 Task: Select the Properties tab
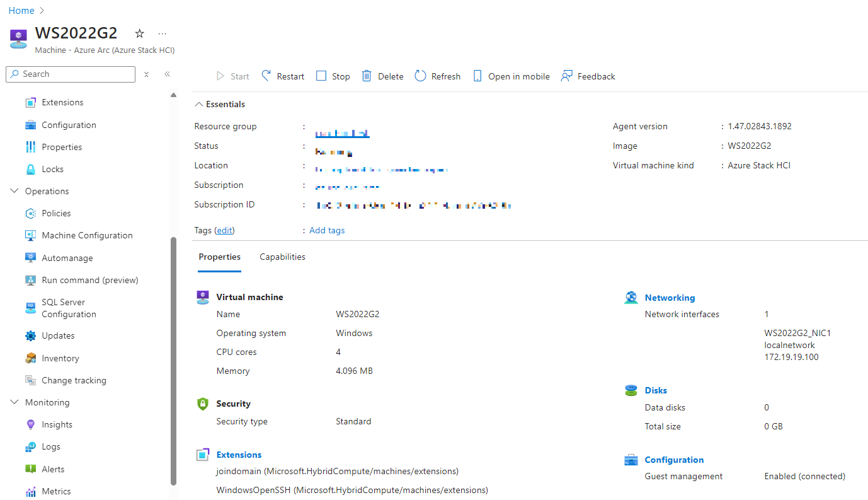[219, 257]
